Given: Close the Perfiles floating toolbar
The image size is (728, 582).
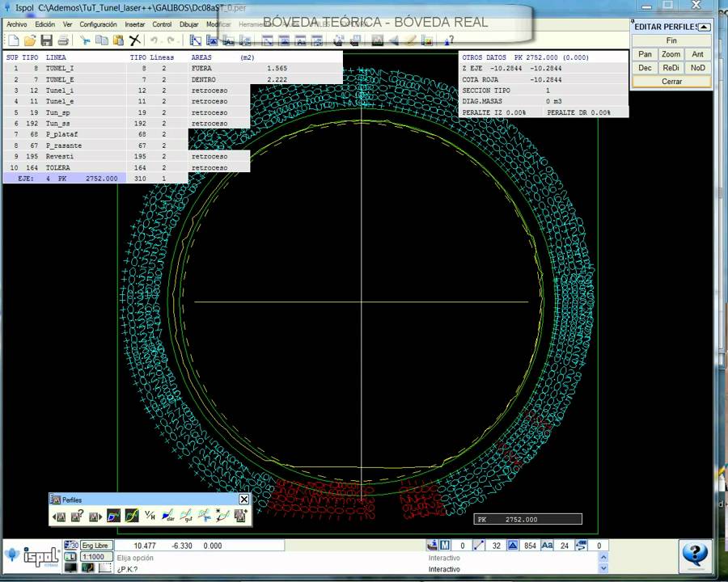Looking at the screenshot, I should [x=243, y=499].
